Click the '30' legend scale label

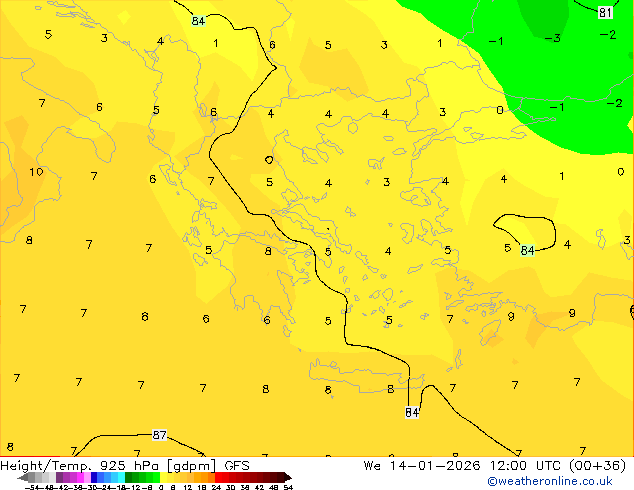230,487
